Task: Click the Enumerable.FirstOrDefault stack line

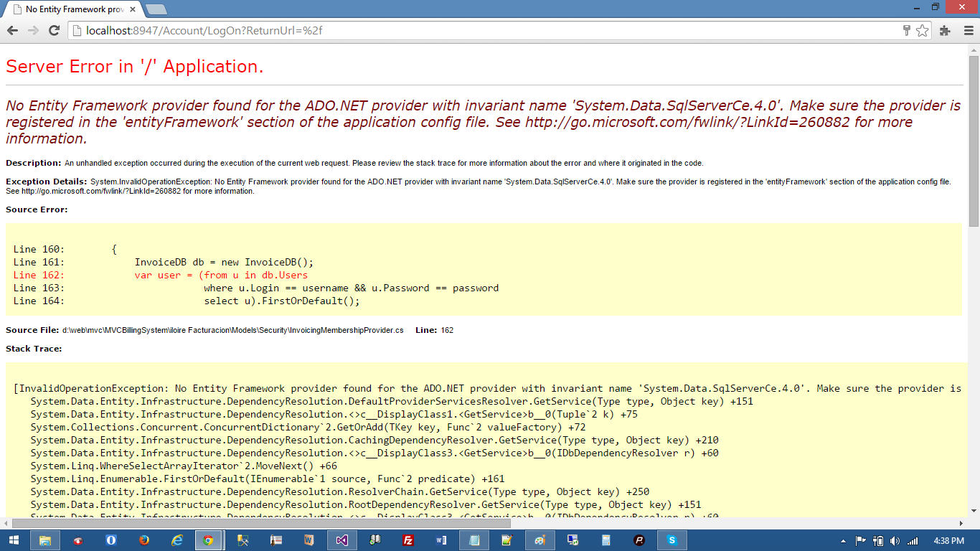Action: (x=268, y=479)
